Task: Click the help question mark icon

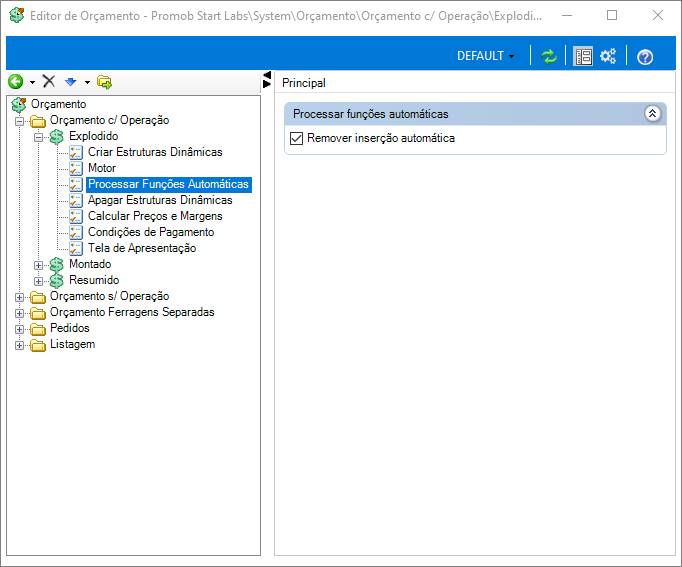Action: [645, 57]
